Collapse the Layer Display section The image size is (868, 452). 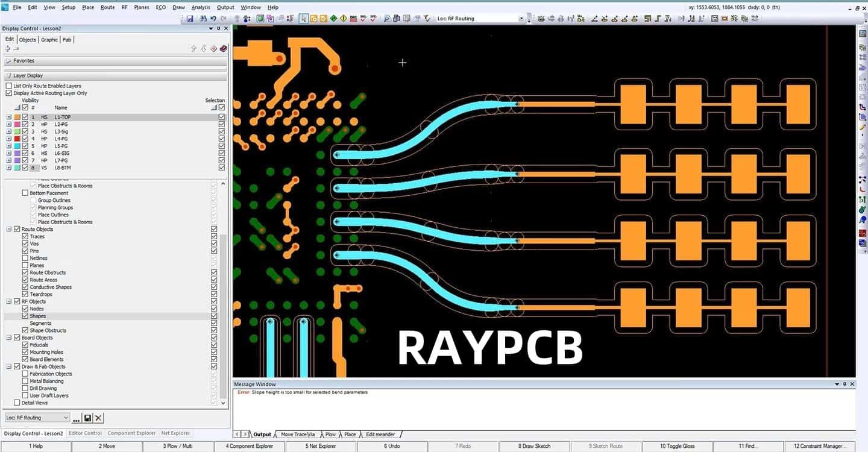pyautogui.click(x=8, y=76)
